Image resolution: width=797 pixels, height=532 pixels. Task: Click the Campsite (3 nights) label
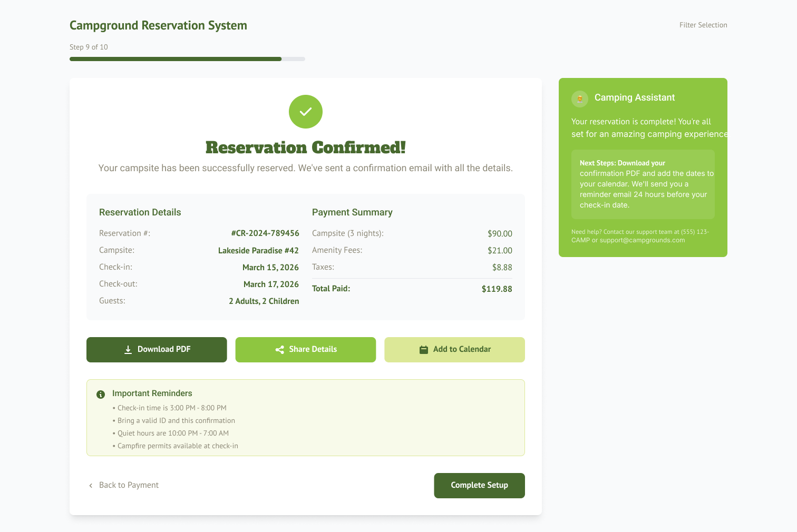(x=348, y=233)
